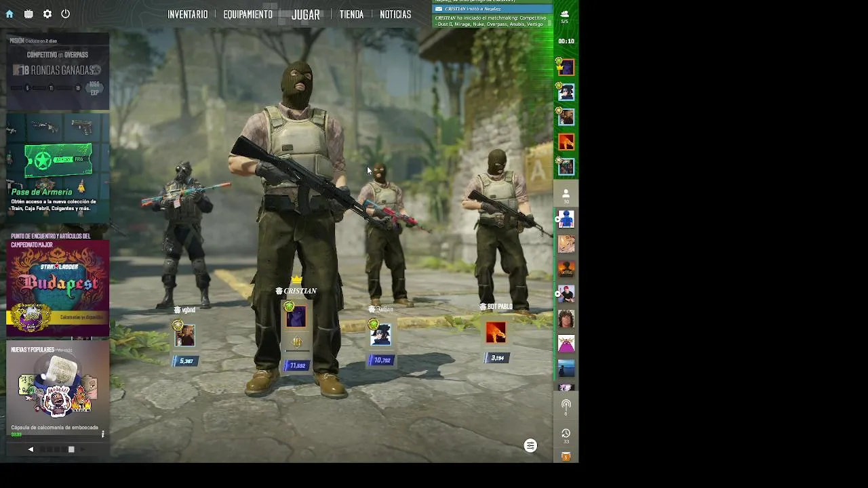Select the purple cone friend avatar
The height and width of the screenshot is (488, 868).
tap(566, 344)
